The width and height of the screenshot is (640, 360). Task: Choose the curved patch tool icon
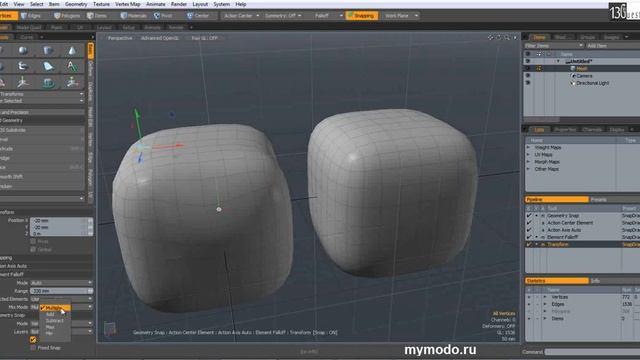click(48, 66)
